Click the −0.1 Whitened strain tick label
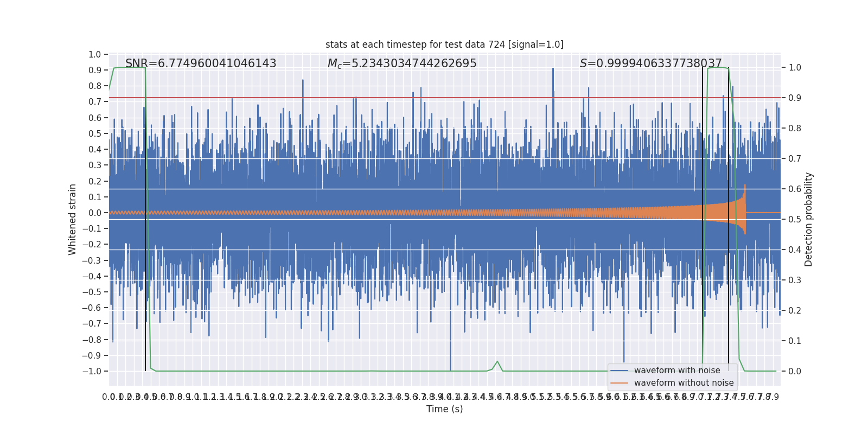Viewport: 868px width, 434px height. [92, 228]
